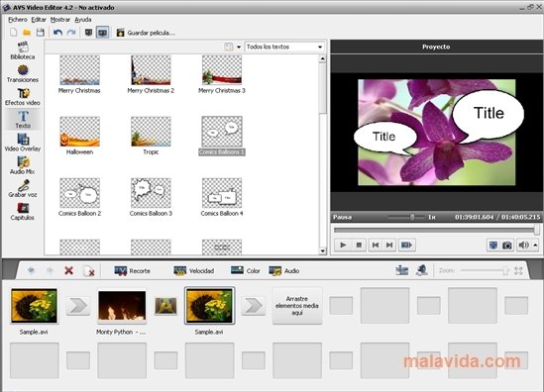
Task: Open the Capítulos panel
Action: [23, 212]
